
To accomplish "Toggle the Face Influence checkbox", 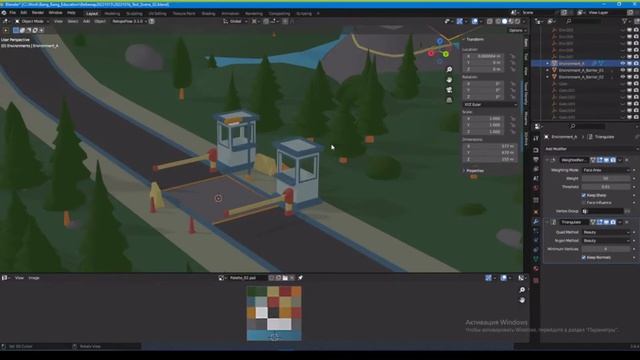I will [x=584, y=202].
